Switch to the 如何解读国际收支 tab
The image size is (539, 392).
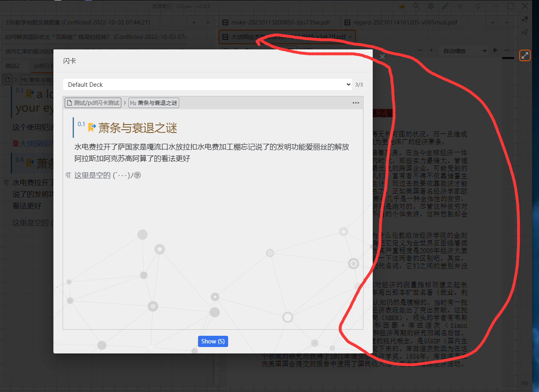(96, 37)
